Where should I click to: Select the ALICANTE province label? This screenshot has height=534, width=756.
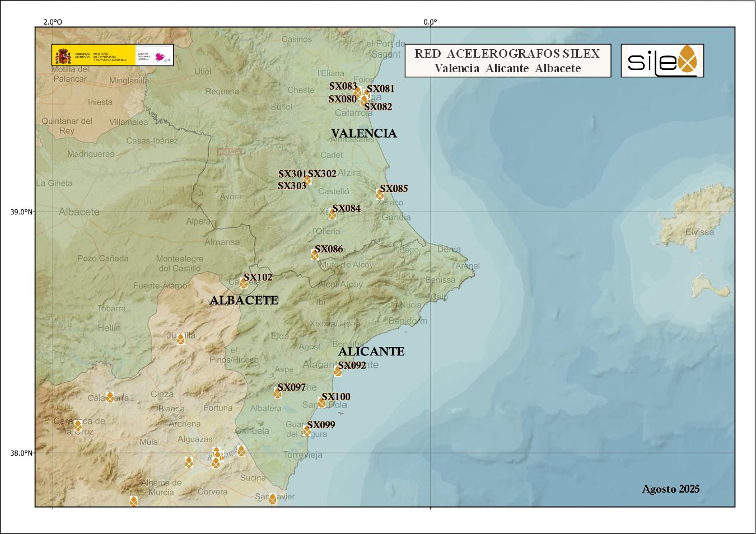point(371,352)
